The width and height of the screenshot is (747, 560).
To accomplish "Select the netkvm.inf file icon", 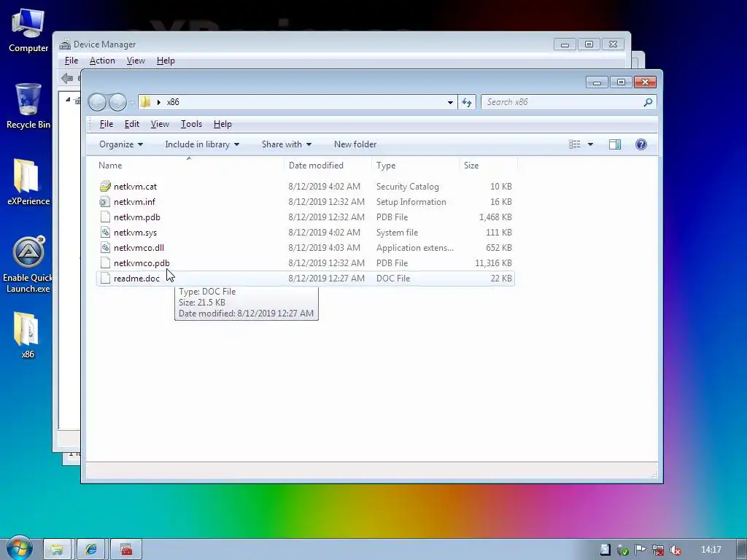I will [105, 201].
